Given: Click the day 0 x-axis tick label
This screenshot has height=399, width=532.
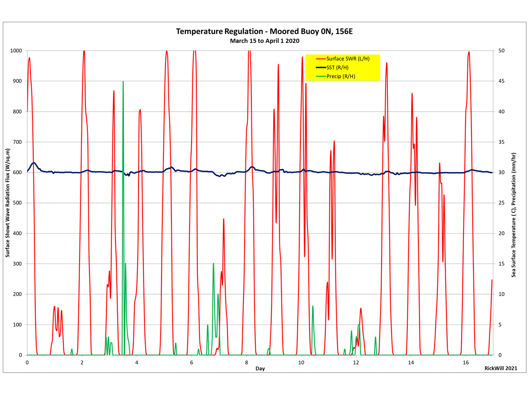Looking at the screenshot, I should (27, 363).
